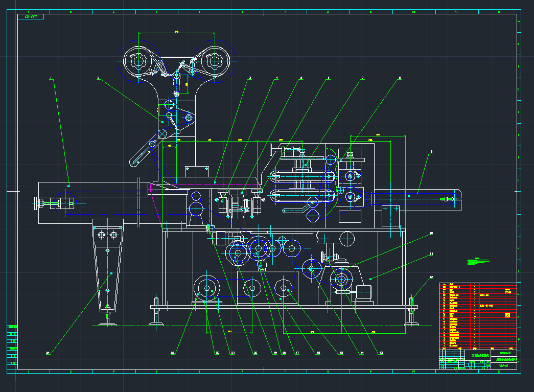This screenshot has width=534, height=392.
Task: Select the revision table on left border
Action: [x=12, y=345]
